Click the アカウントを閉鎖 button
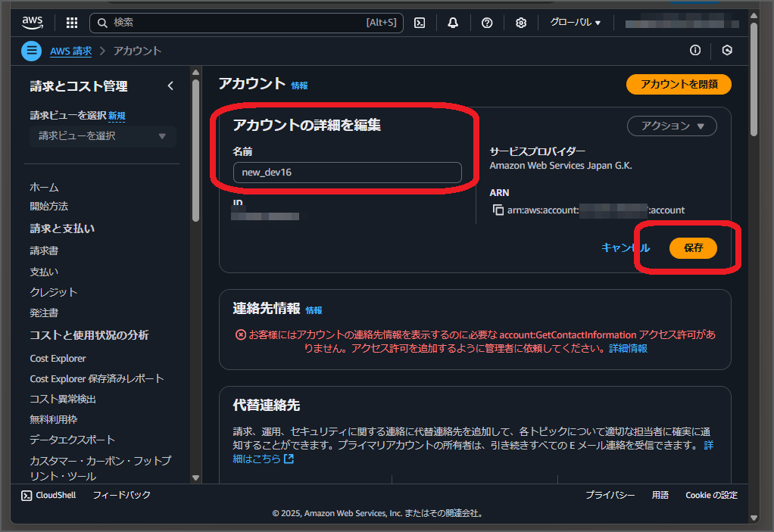This screenshot has height=532, width=774. coord(678,85)
